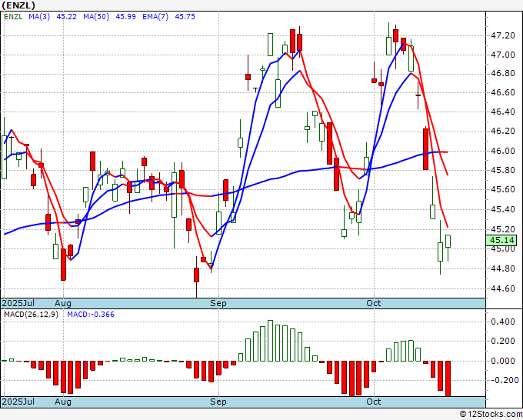This screenshot has width=523, height=420.
Task: Click the highlighted current price 45.14
Action: 501,240
